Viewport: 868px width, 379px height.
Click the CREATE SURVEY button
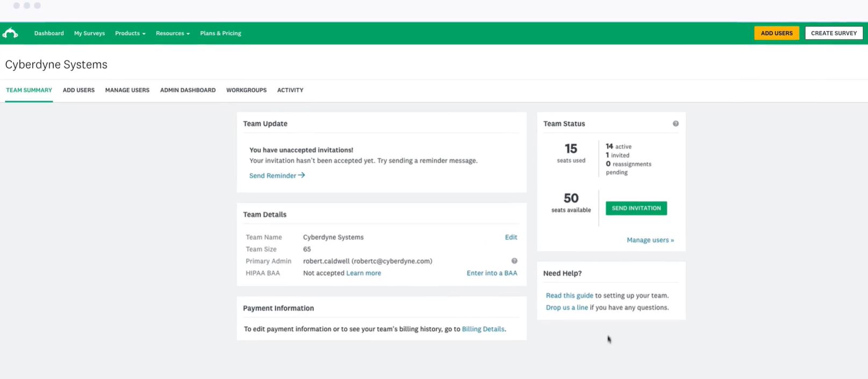(834, 33)
